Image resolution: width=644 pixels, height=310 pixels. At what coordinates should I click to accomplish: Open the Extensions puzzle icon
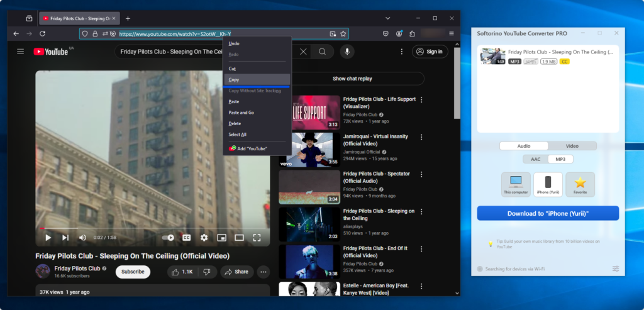click(412, 34)
